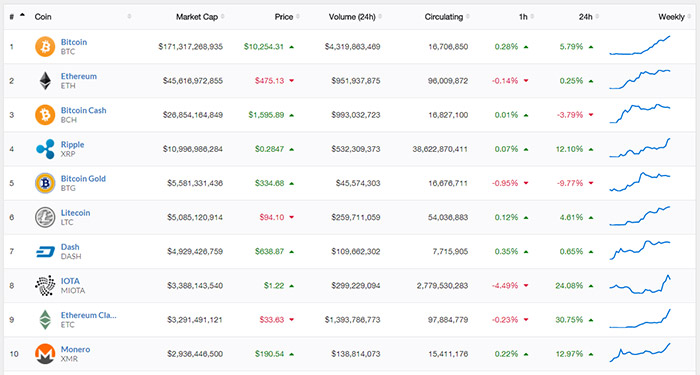Open the Bitcoin Gold coin link
Screen dimensions: 700x375
click(83, 179)
